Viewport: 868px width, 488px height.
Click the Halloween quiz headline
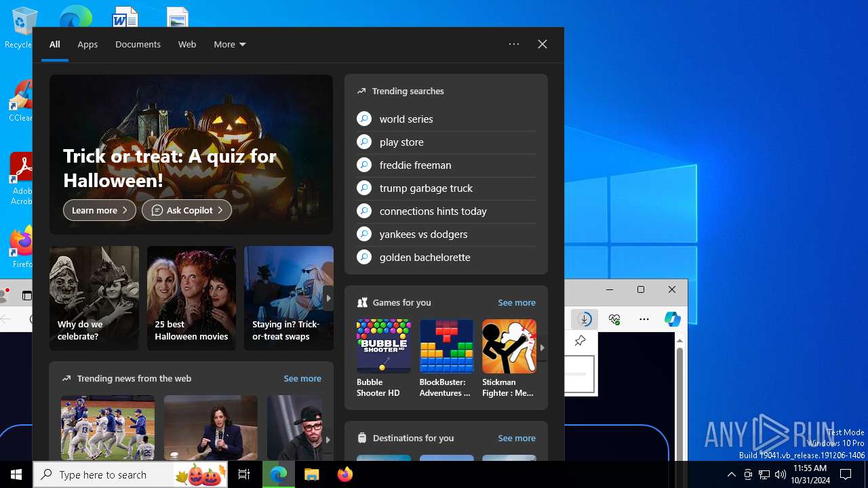(170, 168)
